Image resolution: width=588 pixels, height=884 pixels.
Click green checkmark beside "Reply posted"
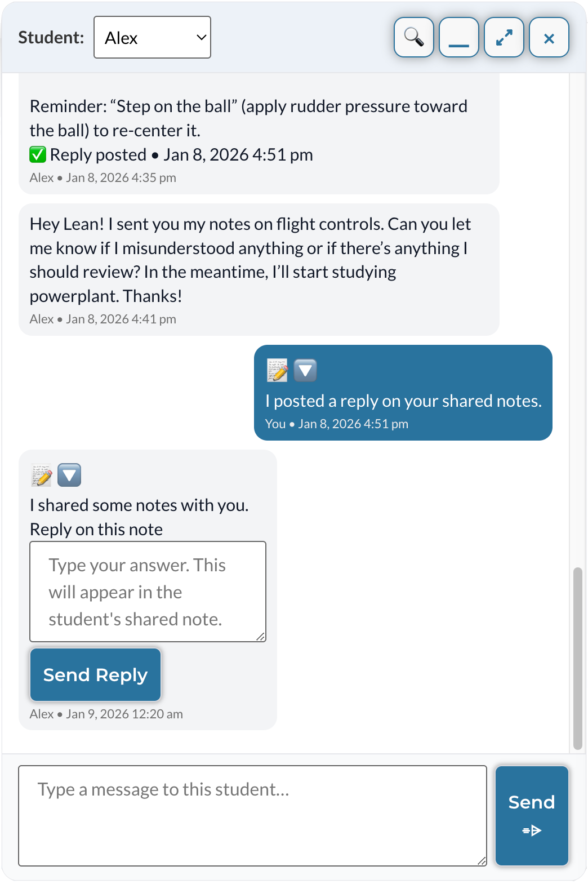pyautogui.click(x=38, y=154)
